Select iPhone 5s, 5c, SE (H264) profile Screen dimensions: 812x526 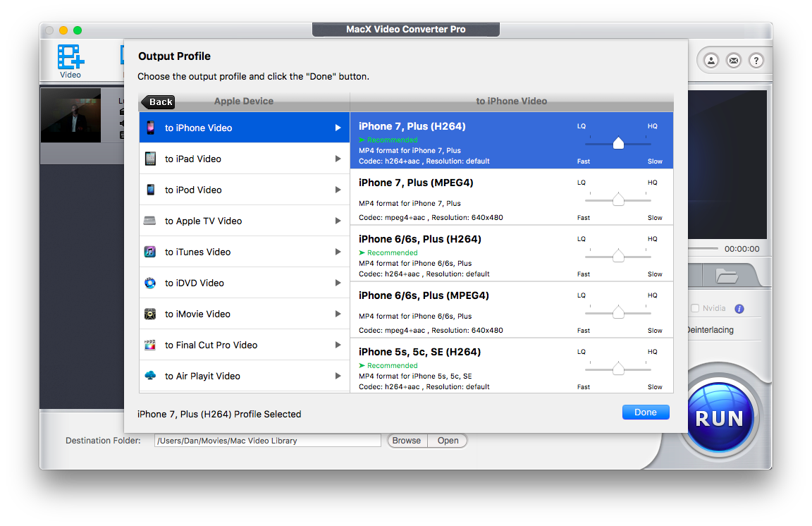click(512, 366)
